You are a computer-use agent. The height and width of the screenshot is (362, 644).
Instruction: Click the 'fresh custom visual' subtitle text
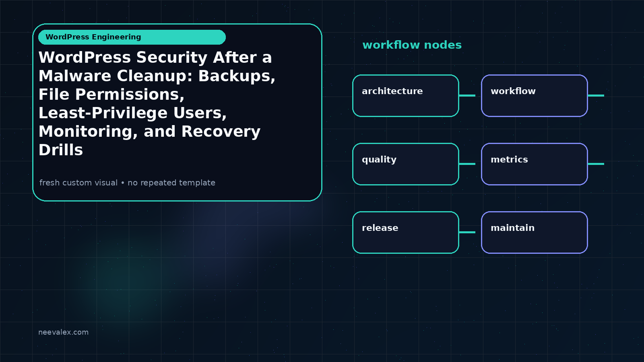(127, 183)
